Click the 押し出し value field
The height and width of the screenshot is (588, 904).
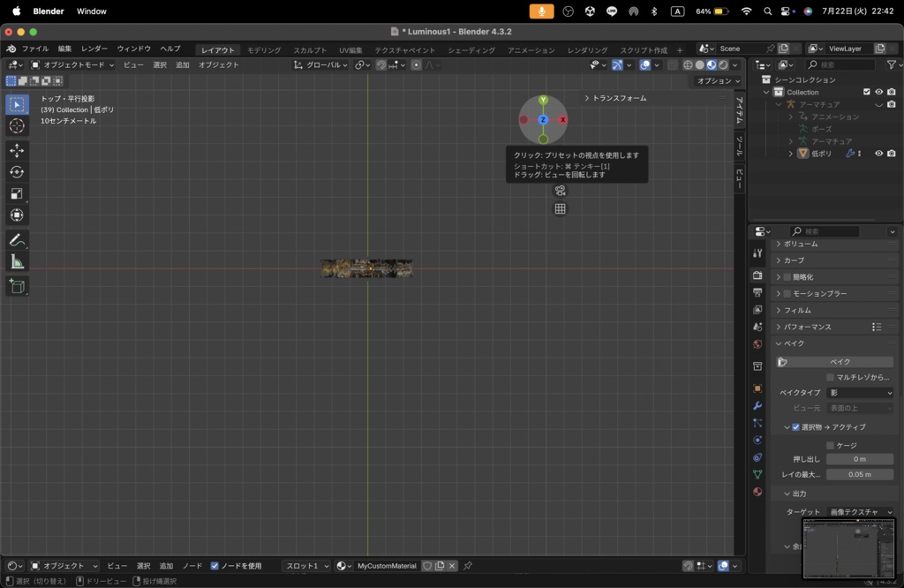point(859,459)
